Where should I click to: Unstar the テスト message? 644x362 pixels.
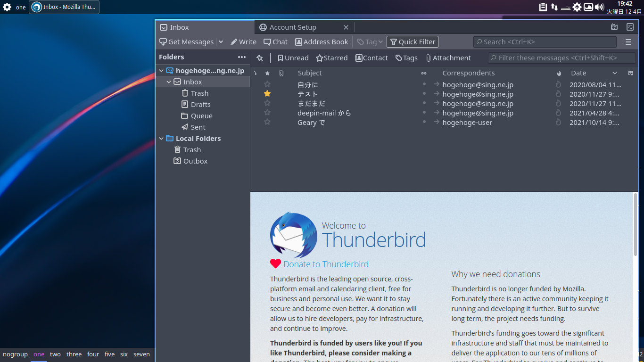coord(267,94)
